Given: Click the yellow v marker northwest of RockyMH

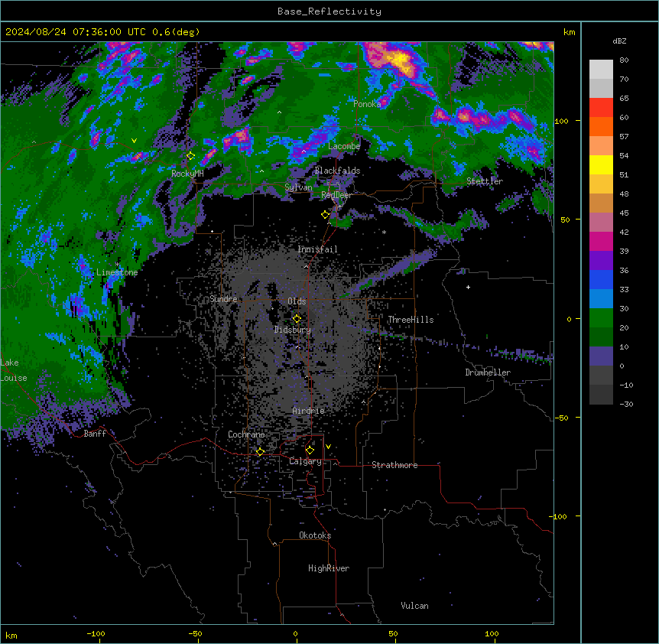Looking at the screenshot, I should point(134,141).
